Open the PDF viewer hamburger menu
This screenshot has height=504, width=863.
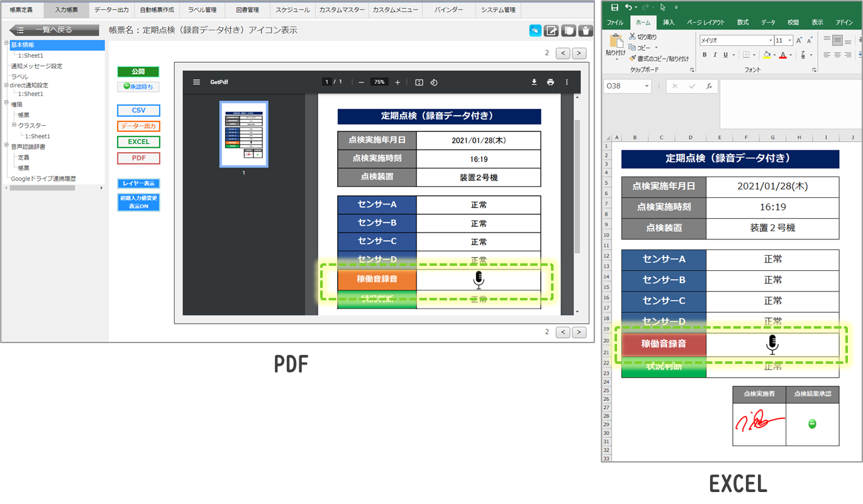point(197,82)
